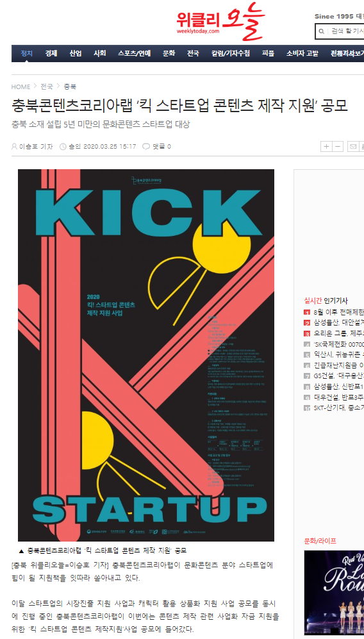Click the search input field
This screenshot has width=364, height=639.
pos(347,31)
